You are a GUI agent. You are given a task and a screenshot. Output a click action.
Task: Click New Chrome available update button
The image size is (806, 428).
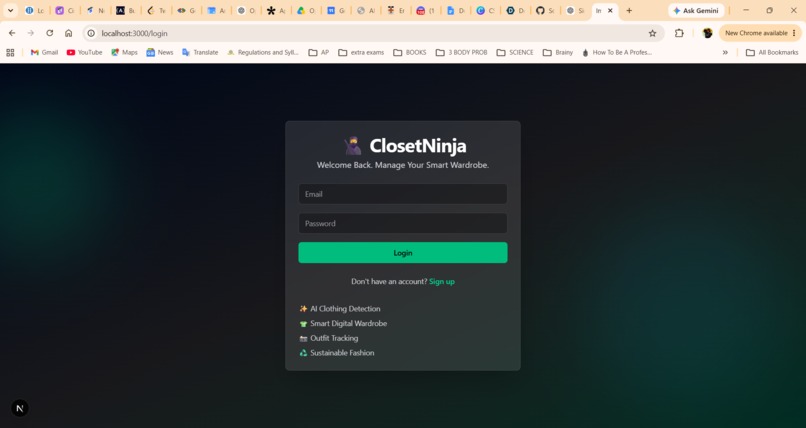tap(756, 33)
